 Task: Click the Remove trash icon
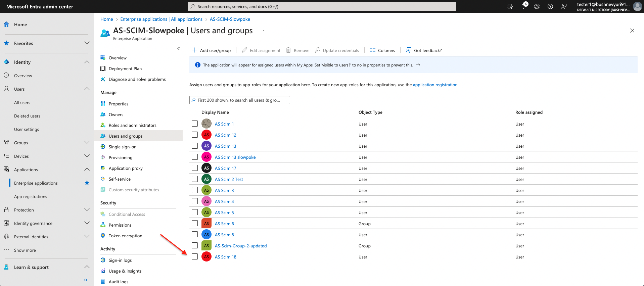click(x=288, y=50)
